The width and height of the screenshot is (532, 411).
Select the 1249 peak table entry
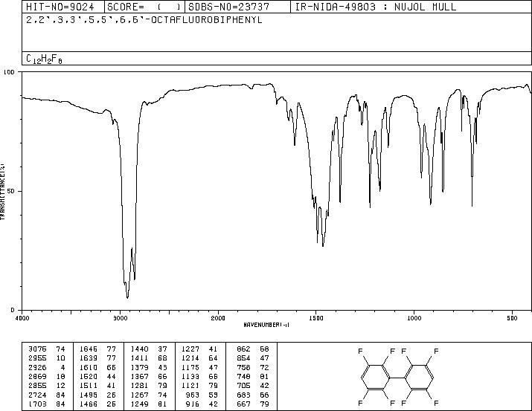tap(149, 404)
